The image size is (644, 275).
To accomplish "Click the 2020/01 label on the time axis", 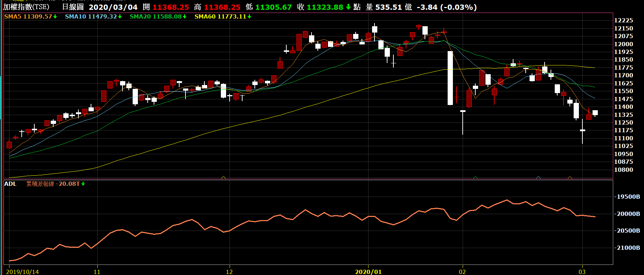I will (x=368, y=272).
